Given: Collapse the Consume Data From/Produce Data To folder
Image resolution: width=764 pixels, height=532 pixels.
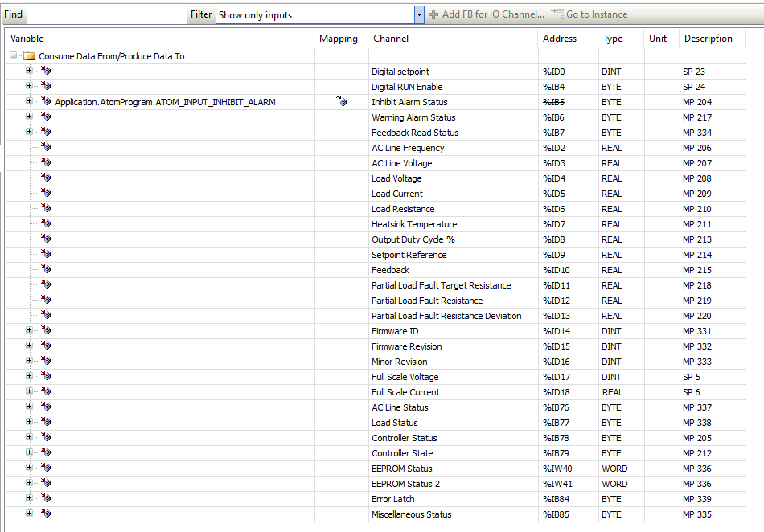Looking at the screenshot, I should pos(14,56).
